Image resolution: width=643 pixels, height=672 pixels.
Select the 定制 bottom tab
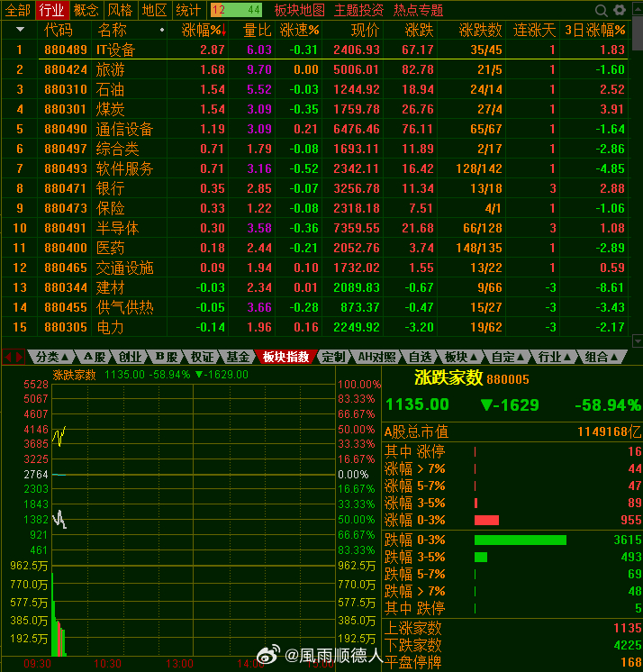pos(334,357)
